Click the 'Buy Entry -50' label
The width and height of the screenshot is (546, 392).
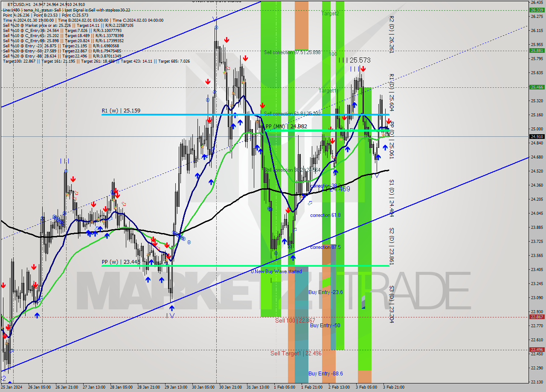click(325, 326)
